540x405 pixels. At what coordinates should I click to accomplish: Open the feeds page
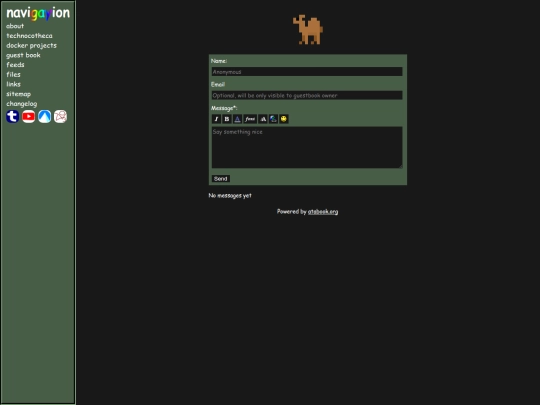tap(15, 65)
